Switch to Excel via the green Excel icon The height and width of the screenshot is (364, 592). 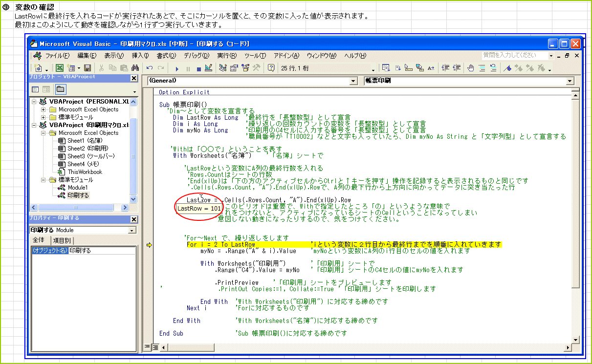click(x=59, y=68)
